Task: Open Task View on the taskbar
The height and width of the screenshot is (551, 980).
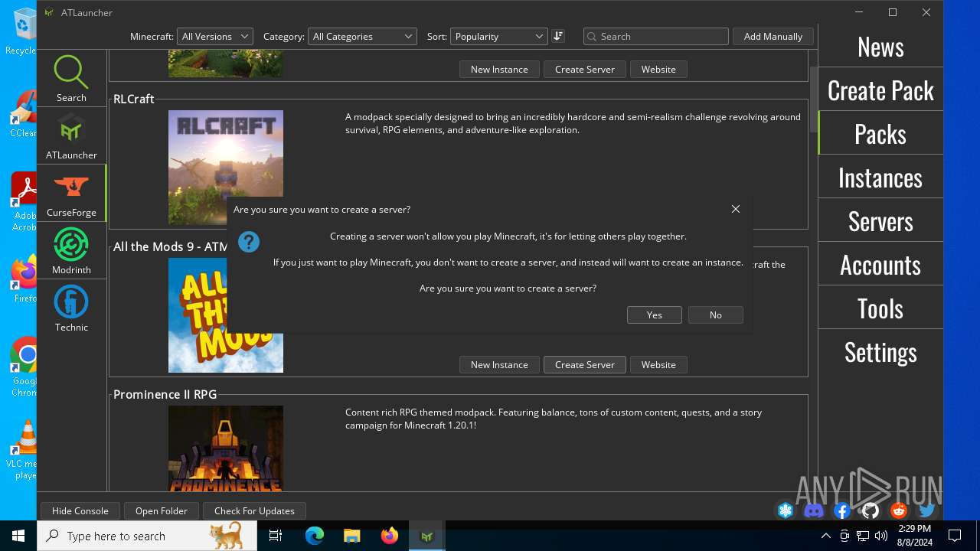Action: click(x=276, y=536)
